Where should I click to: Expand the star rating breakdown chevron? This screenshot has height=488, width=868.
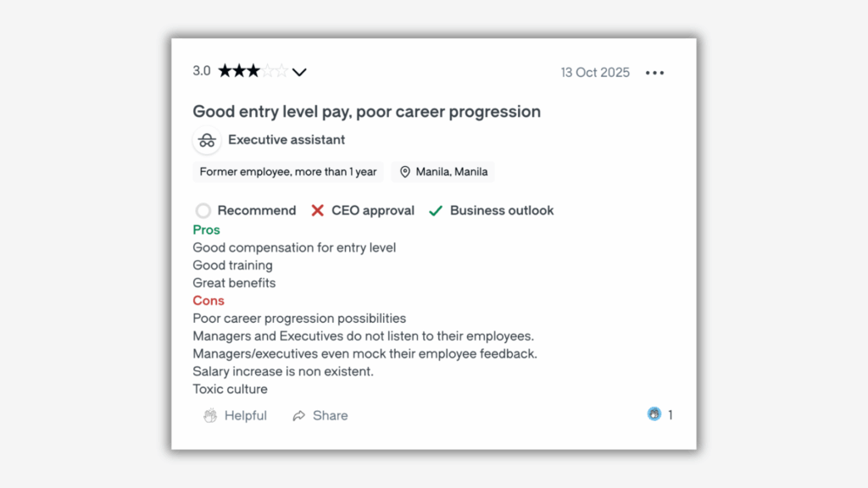tap(300, 72)
